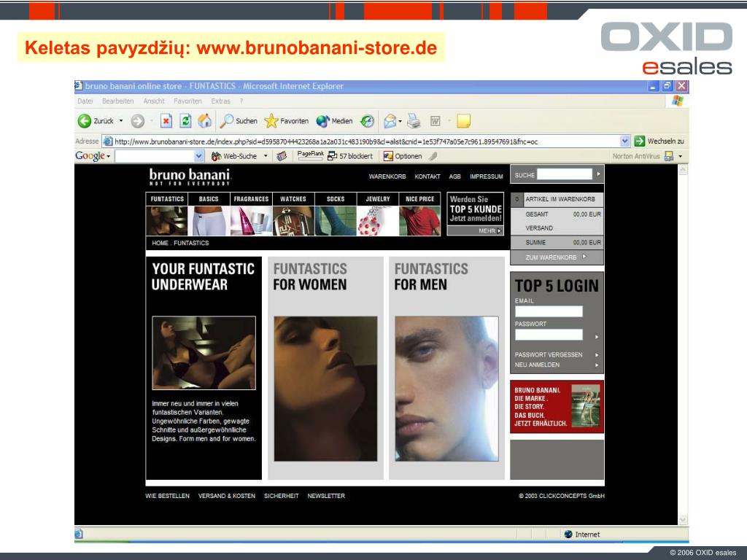
Task: Click the green Wechseln zu go arrow
Action: 640,141
